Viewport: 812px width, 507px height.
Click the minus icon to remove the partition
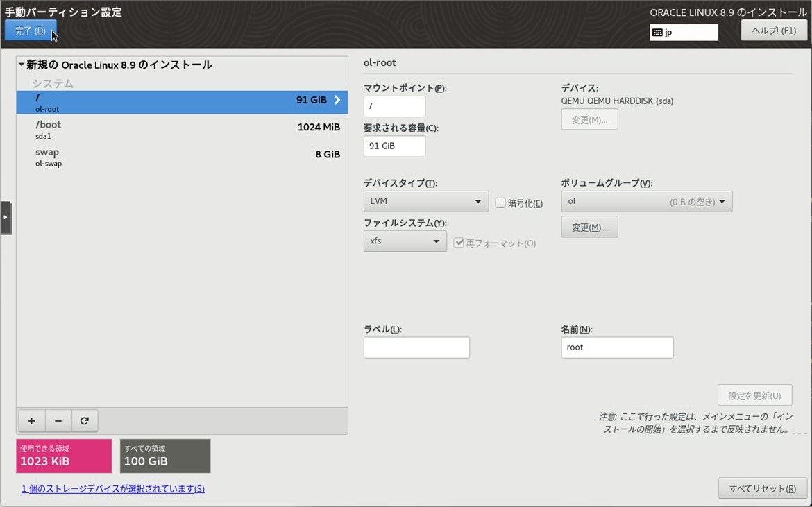[58, 420]
